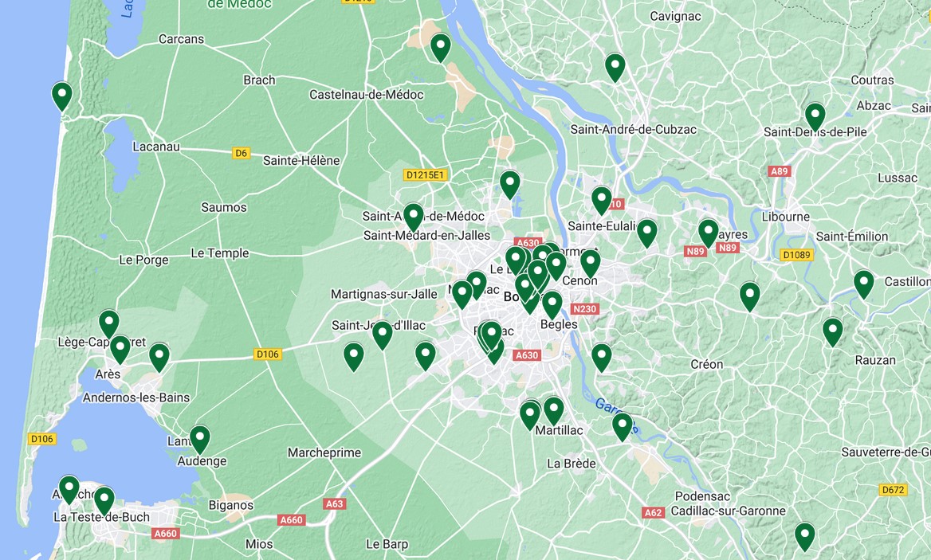Open the pin at Saint-Aubin-de-Médoc
The height and width of the screenshot is (560, 931).
click(x=413, y=217)
